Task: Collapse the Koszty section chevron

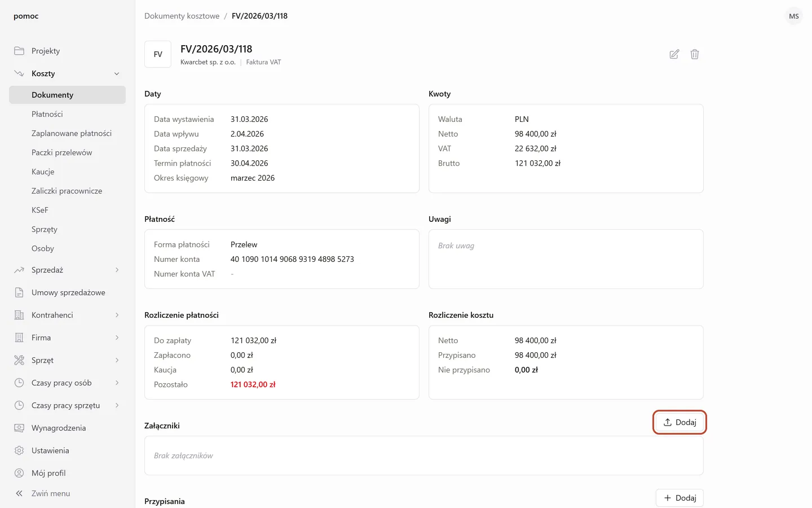Action: click(x=117, y=73)
